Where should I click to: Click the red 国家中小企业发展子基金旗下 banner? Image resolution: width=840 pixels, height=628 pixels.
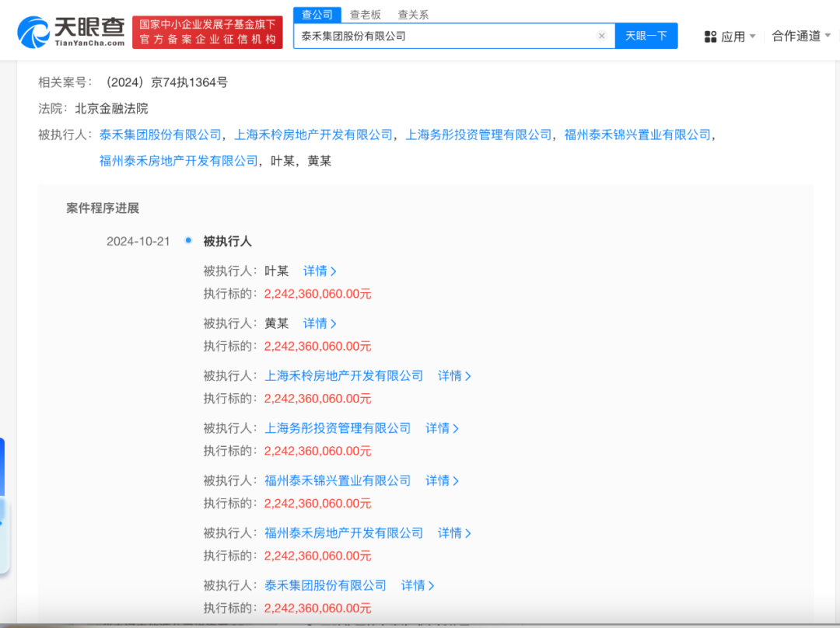(x=208, y=32)
